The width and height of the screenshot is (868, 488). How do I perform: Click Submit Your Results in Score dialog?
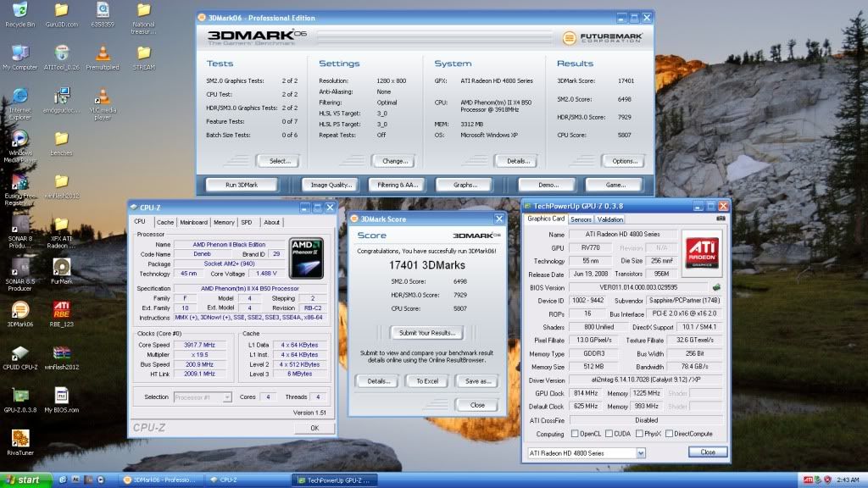pos(427,332)
